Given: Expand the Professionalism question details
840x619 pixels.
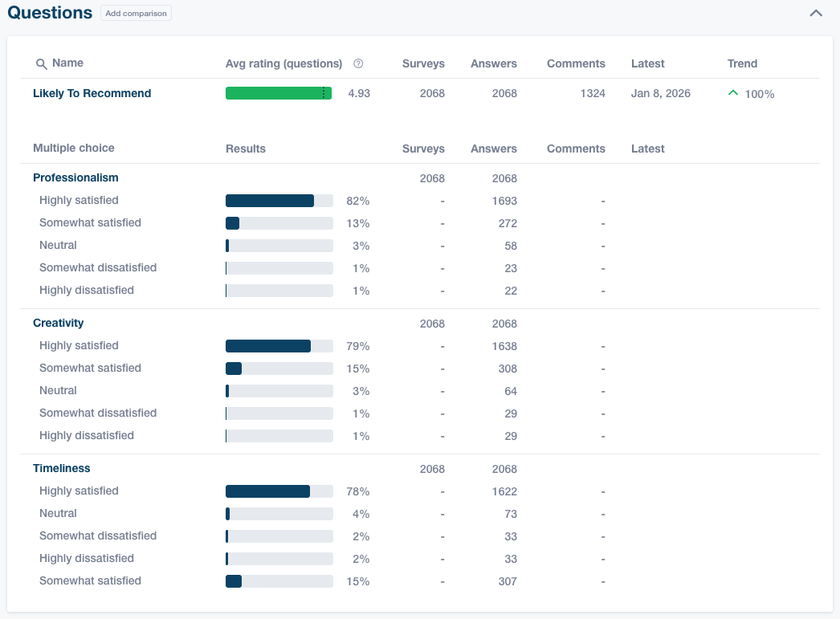Looking at the screenshot, I should click(x=75, y=177).
